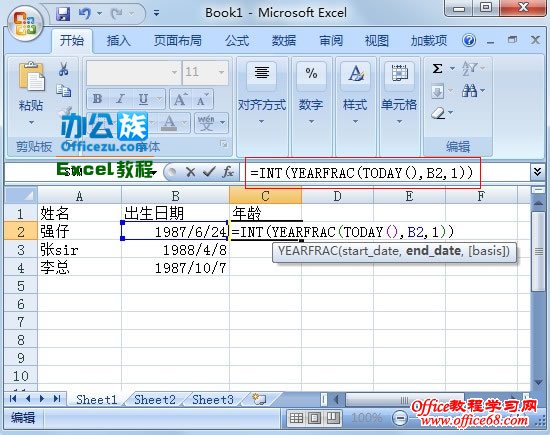
Task: Open Insert Function fx button
Action: click(228, 172)
